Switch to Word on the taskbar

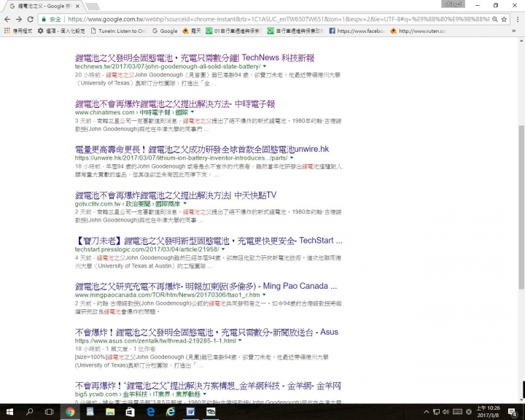[x=190, y=412]
